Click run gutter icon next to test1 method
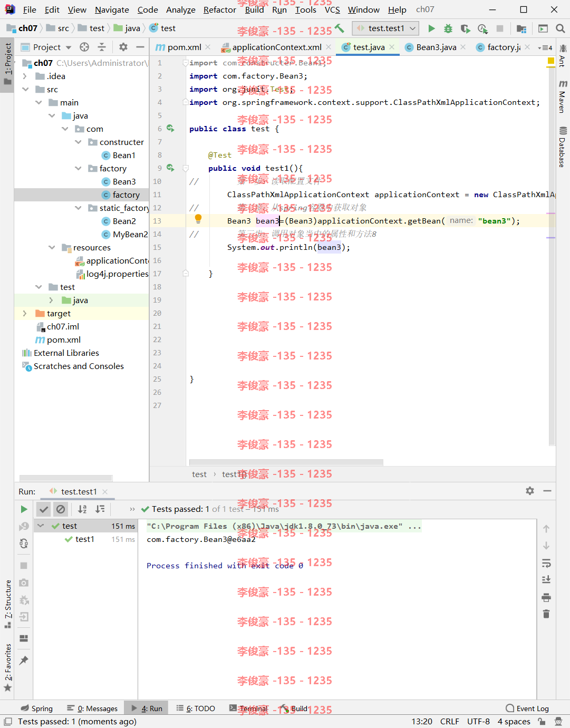 click(170, 168)
